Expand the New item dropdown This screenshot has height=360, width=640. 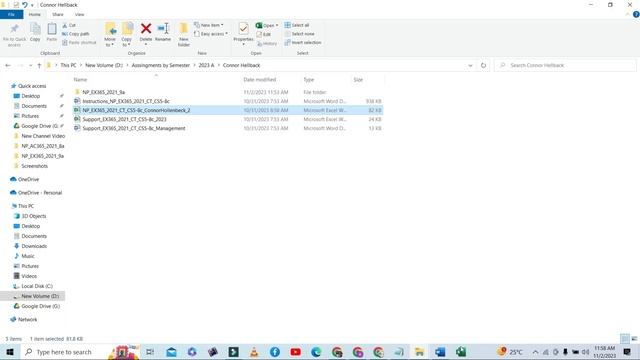coord(209,25)
